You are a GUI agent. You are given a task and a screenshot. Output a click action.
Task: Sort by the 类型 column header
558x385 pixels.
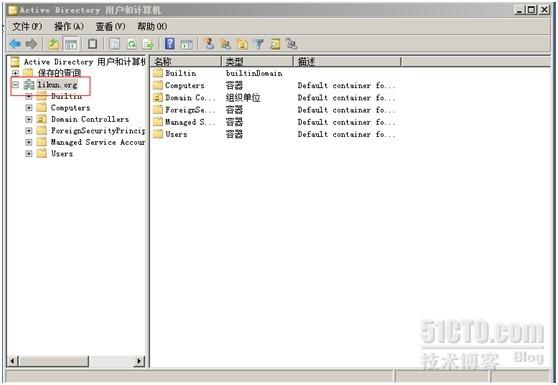(257, 62)
